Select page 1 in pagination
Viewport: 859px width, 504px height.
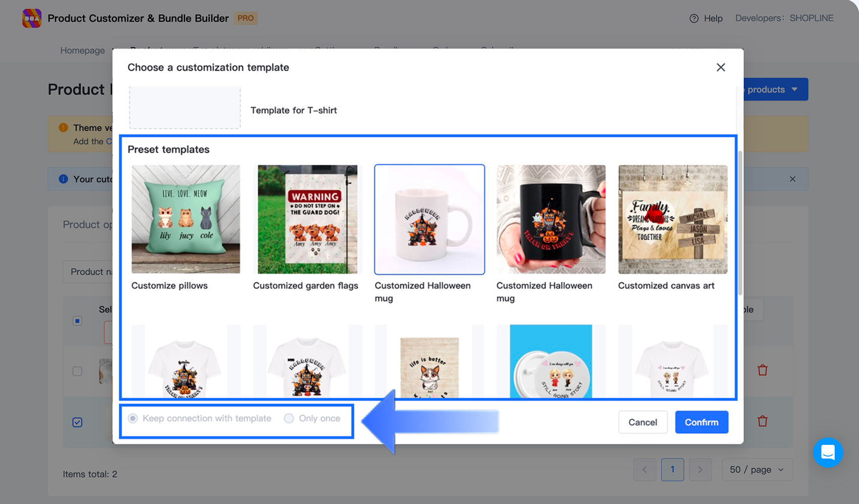673,470
